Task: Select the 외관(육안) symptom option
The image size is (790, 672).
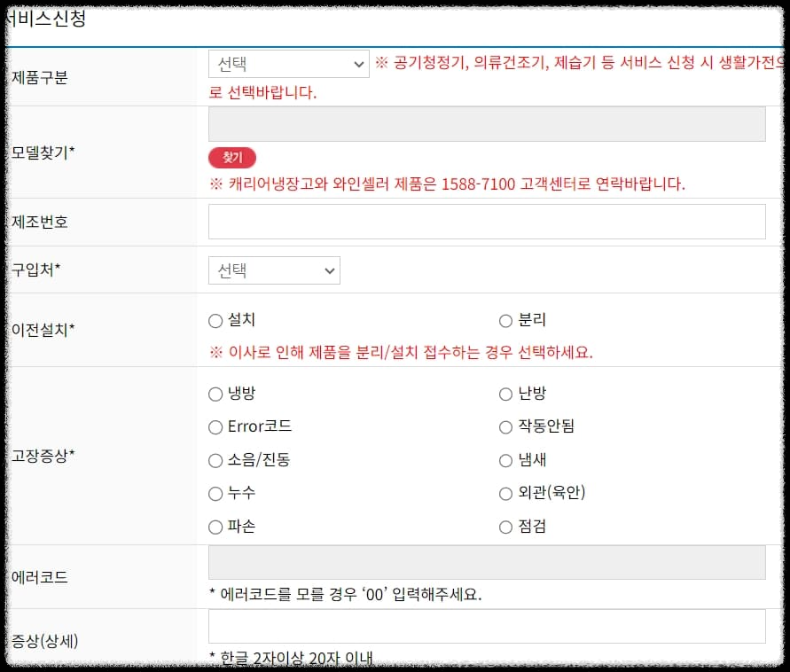Action: point(505,494)
